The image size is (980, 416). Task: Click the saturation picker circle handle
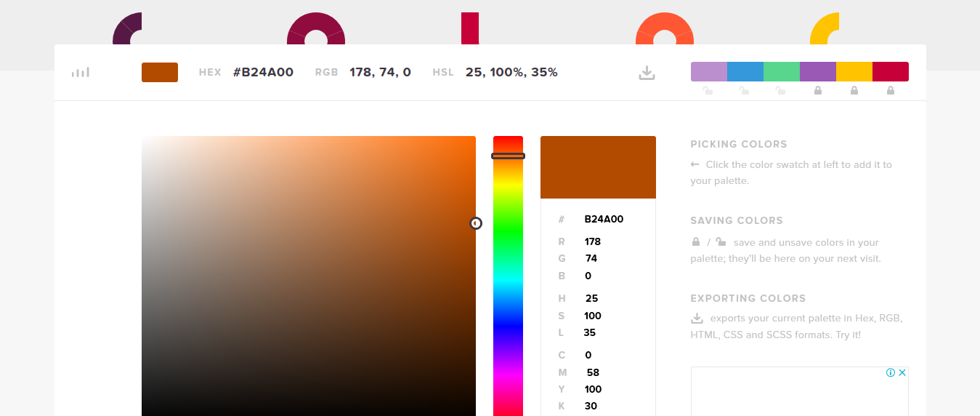click(476, 223)
